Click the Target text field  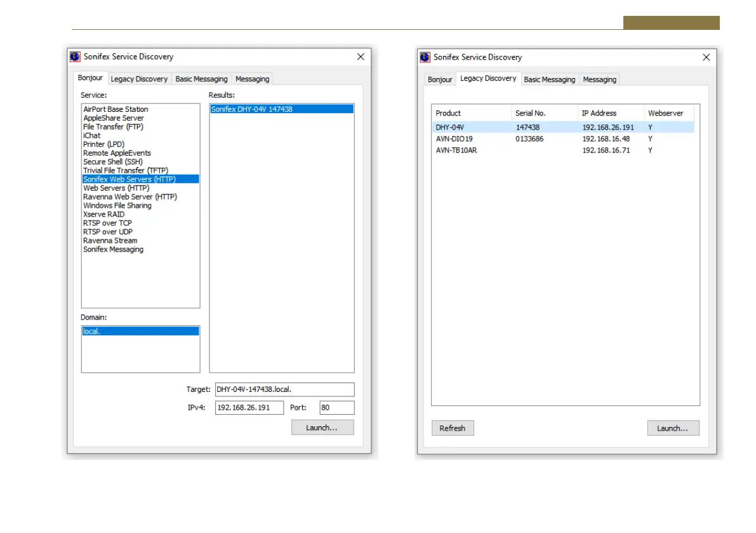tap(284, 389)
